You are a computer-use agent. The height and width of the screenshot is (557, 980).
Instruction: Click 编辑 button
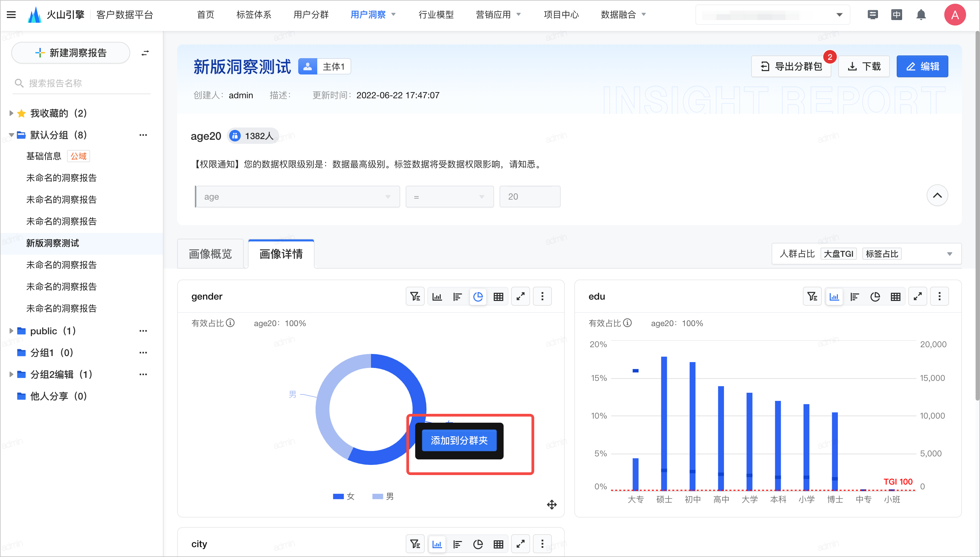[x=922, y=66]
